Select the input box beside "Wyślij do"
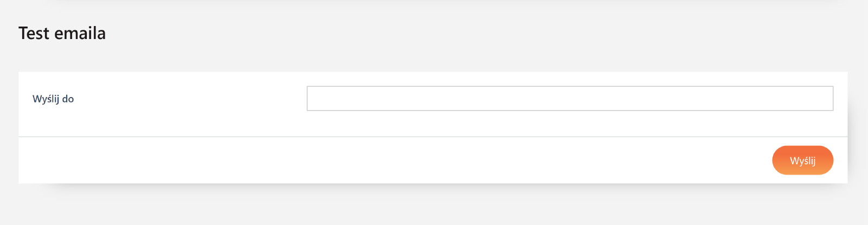868x225 pixels. pos(570,99)
